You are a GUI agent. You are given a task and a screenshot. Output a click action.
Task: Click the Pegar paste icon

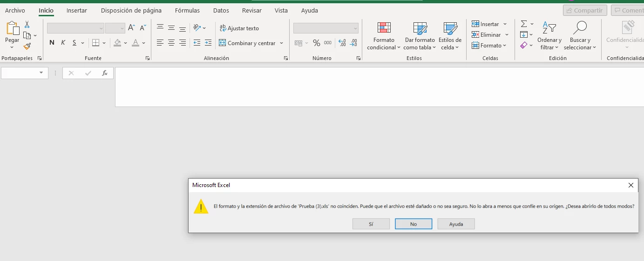point(12,28)
